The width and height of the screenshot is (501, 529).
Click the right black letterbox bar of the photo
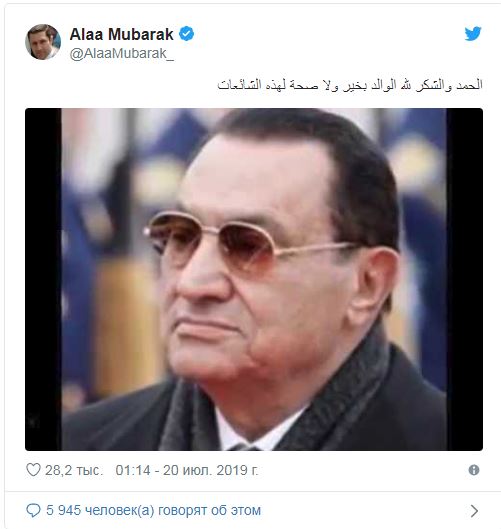click(465, 279)
